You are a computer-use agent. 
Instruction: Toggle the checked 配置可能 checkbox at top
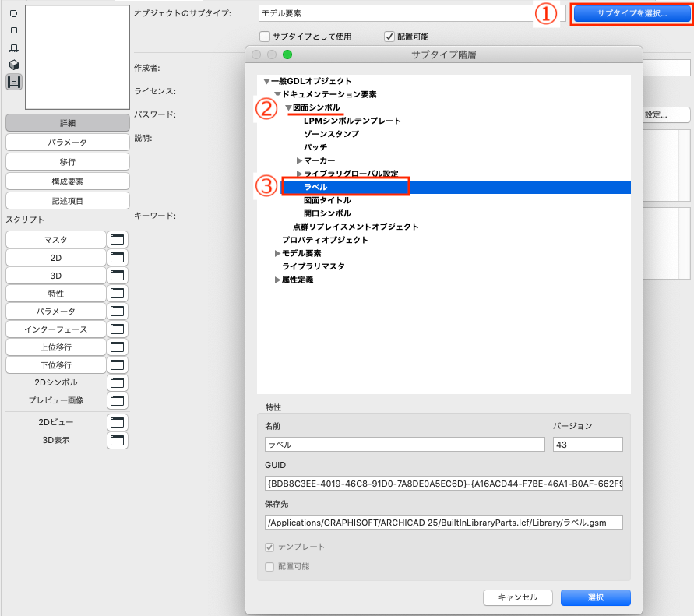[389, 37]
